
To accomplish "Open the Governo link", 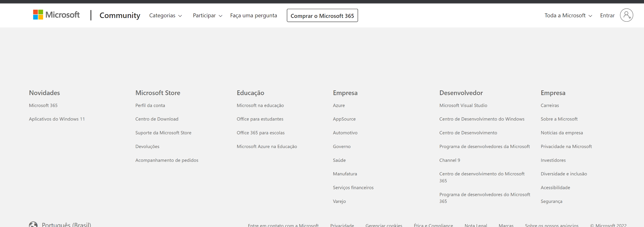I will point(342,146).
